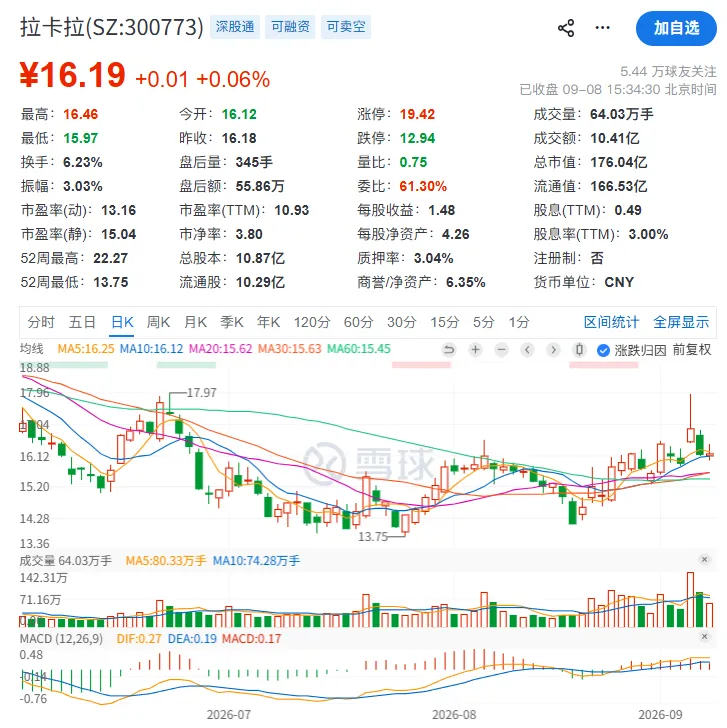
Task: Zoom in chart with the plus icon
Action: pos(475,349)
